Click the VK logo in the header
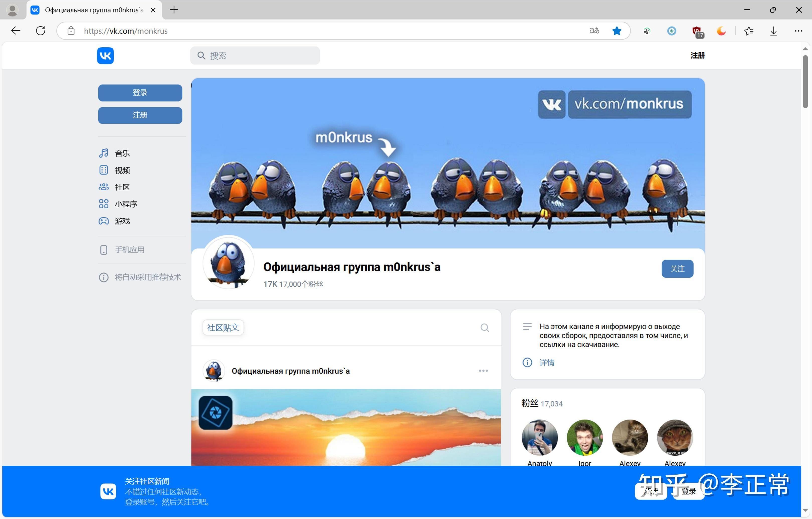Screen dimensions: 812x519 coord(105,55)
